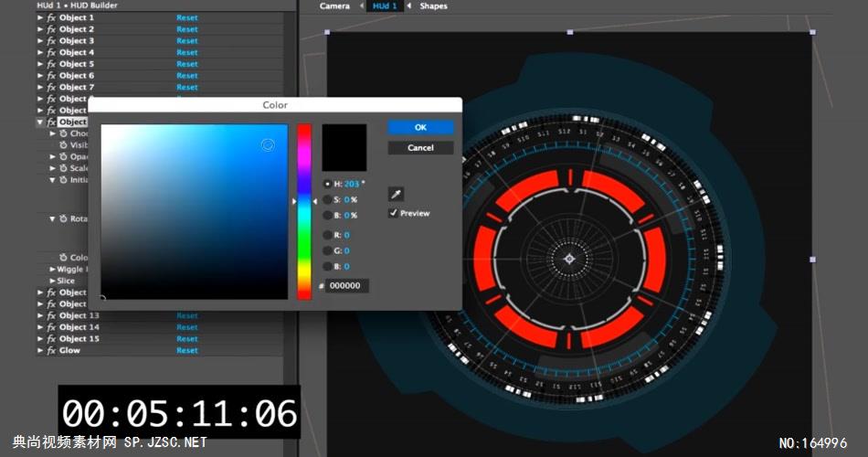Image resolution: width=868 pixels, height=457 pixels.
Task: Select the R red channel radio button
Action: 328,235
